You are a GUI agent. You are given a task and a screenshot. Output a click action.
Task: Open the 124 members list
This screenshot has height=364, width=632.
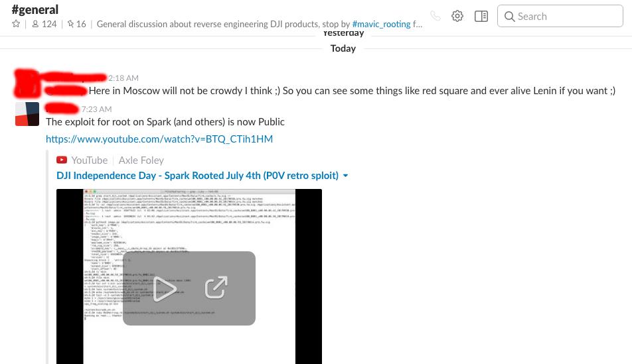point(44,24)
